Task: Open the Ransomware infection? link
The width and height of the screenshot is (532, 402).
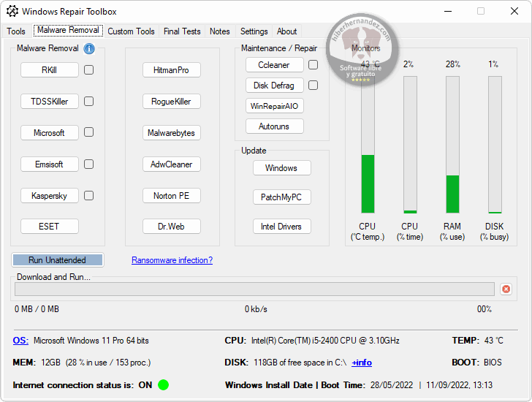Action: [x=172, y=260]
